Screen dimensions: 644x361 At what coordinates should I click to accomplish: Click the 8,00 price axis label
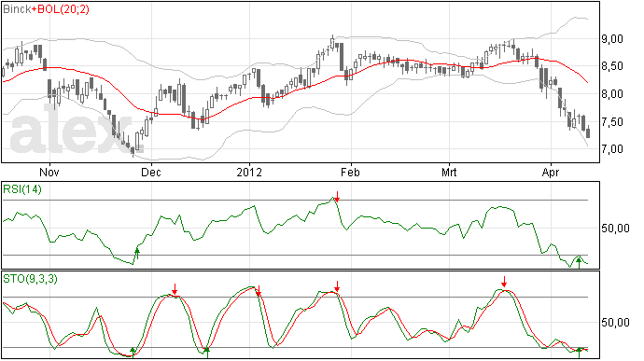click(x=612, y=93)
